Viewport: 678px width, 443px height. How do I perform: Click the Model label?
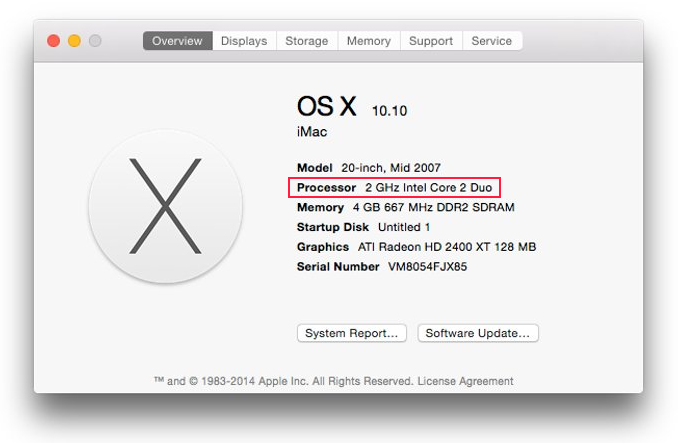click(315, 168)
